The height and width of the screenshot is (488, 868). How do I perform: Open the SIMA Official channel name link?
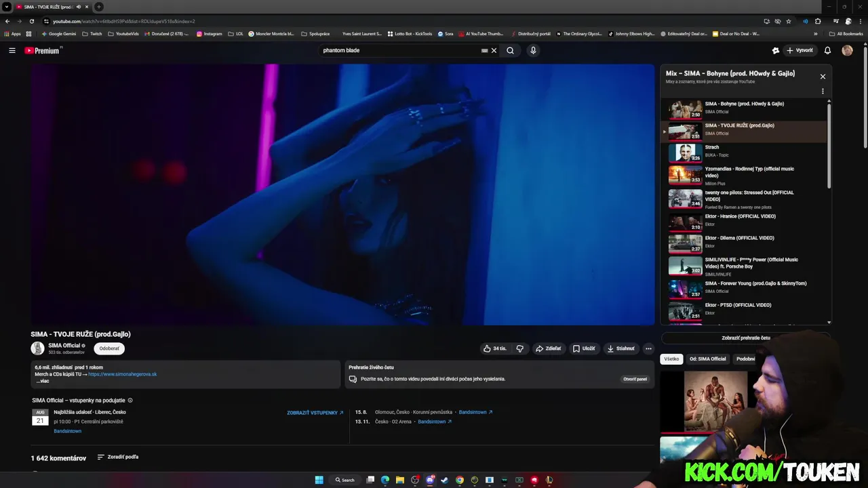(64, 346)
